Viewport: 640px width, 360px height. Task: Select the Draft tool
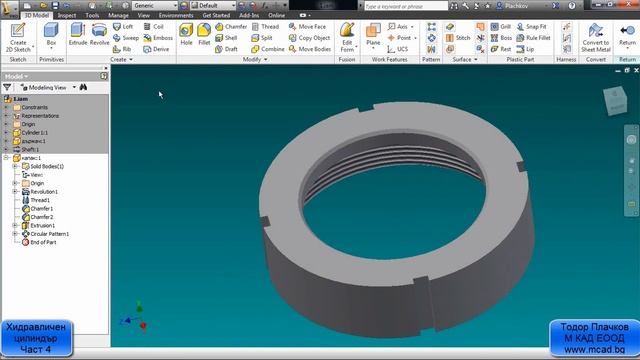coord(227,49)
